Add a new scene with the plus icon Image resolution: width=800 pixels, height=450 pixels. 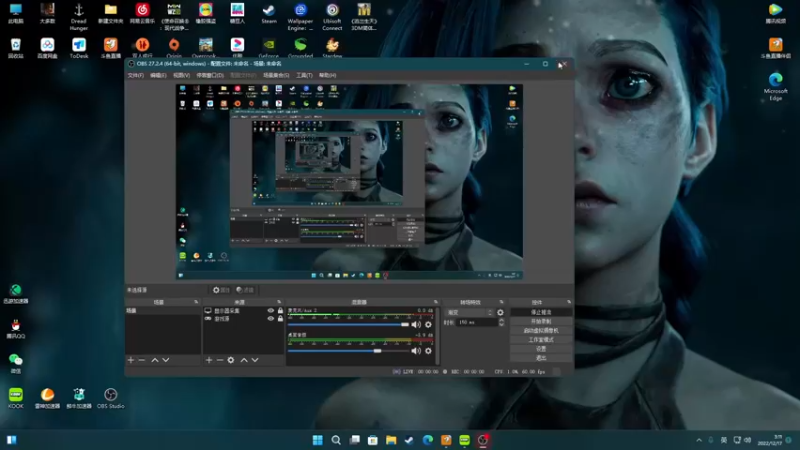coord(131,360)
